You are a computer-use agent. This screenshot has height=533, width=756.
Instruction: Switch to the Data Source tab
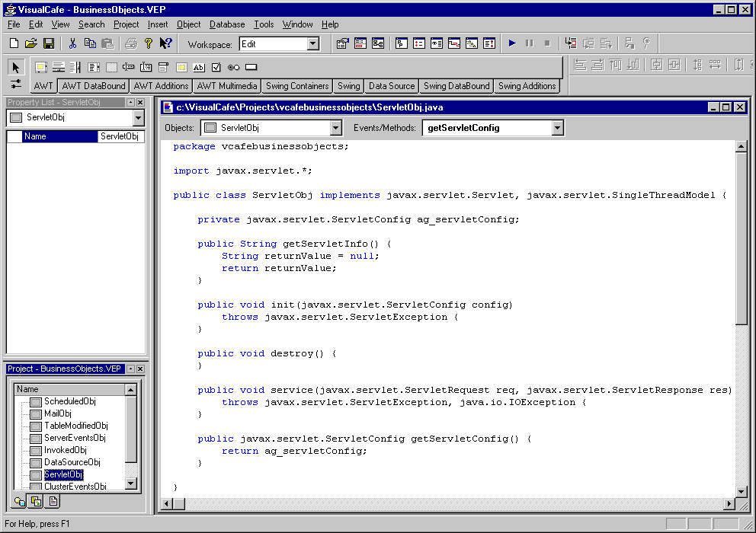click(392, 86)
